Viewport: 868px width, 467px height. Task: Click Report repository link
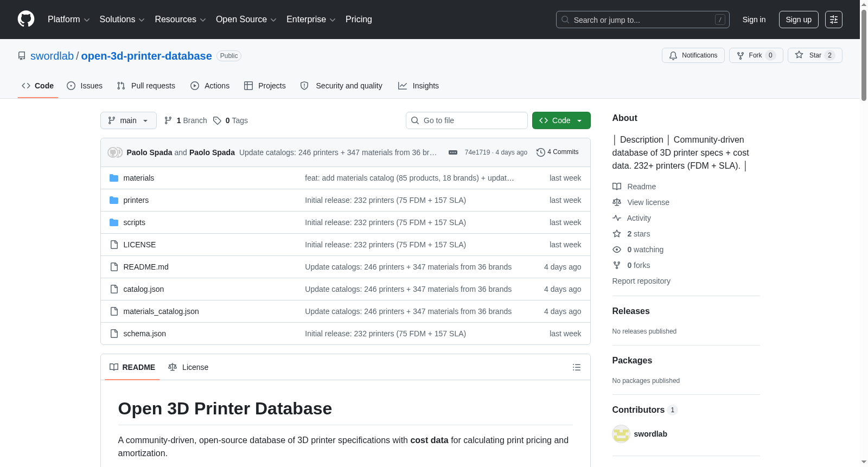point(641,281)
